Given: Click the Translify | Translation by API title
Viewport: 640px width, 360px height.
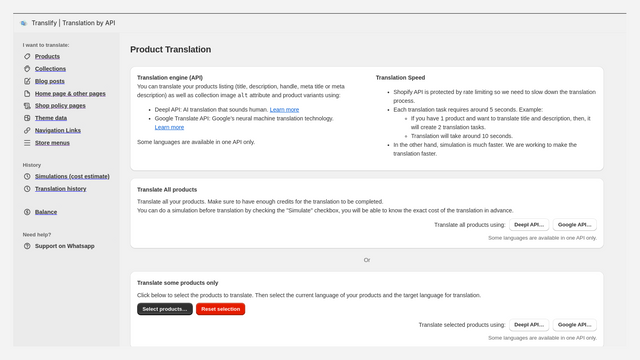Looking at the screenshot, I should coord(73,23).
